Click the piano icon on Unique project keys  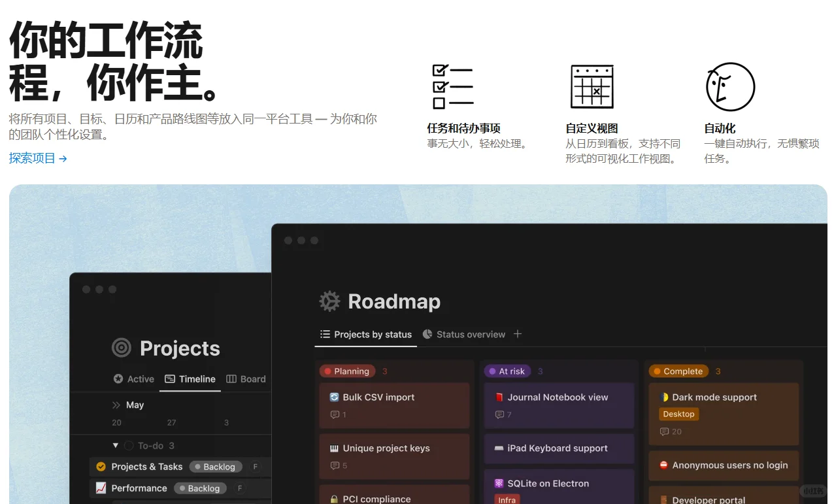pyautogui.click(x=333, y=448)
